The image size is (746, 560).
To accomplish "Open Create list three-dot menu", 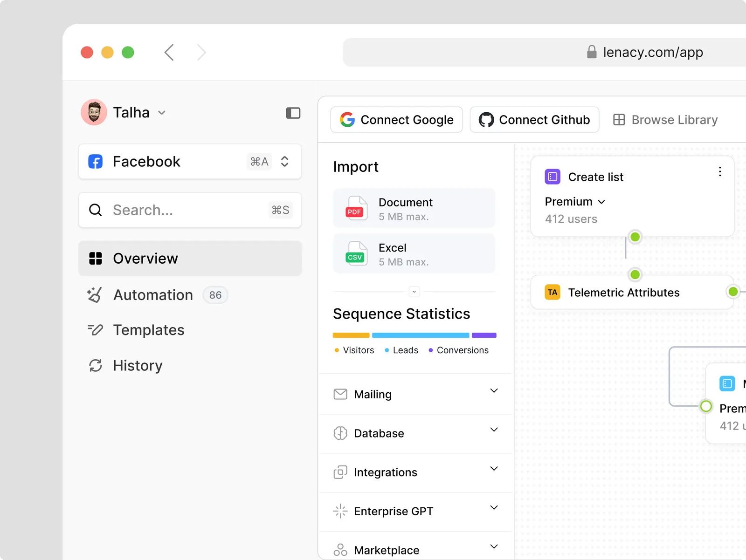I will [x=720, y=172].
